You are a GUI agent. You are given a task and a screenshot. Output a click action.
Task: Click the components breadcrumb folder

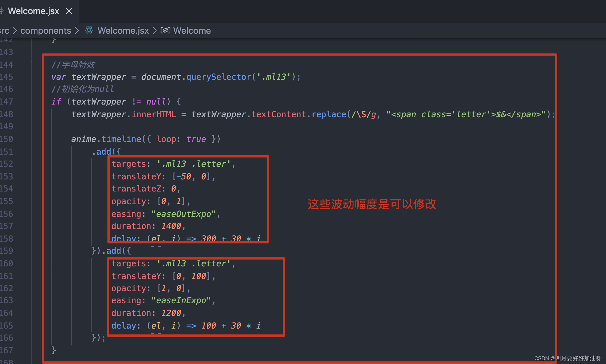point(46,31)
